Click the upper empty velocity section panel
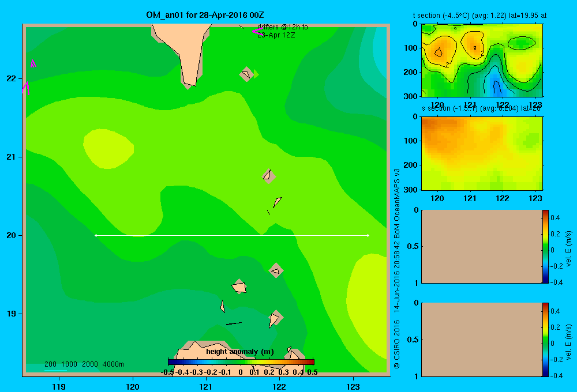Viewport: 577px width, 392px height. [x=481, y=246]
